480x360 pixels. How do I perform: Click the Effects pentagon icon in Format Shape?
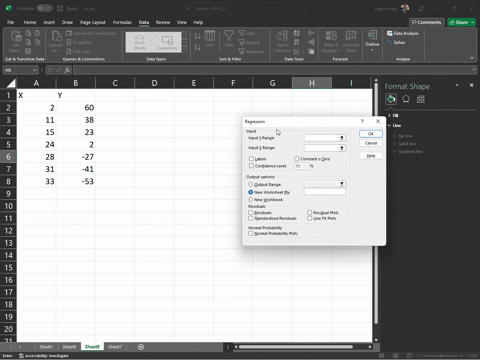tap(406, 99)
